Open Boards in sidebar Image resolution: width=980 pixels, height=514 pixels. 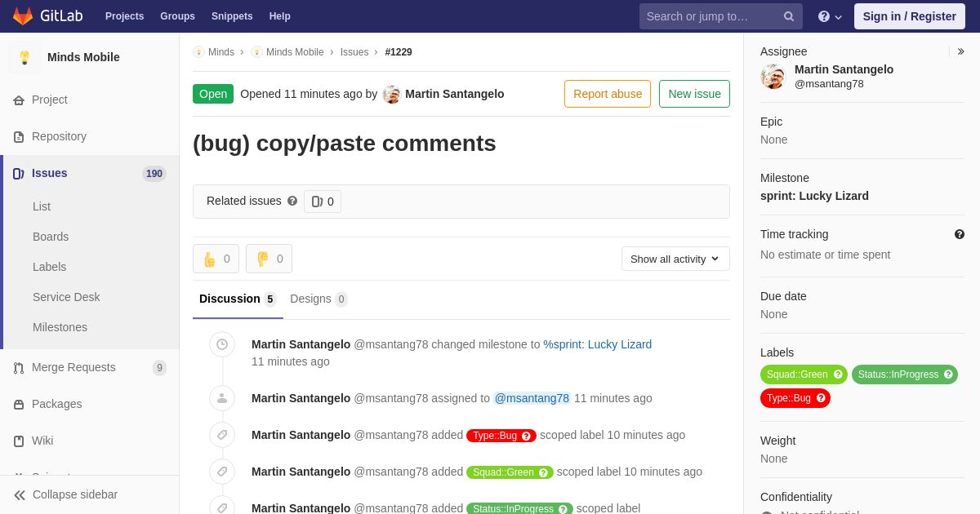click(x=51, y=237)
